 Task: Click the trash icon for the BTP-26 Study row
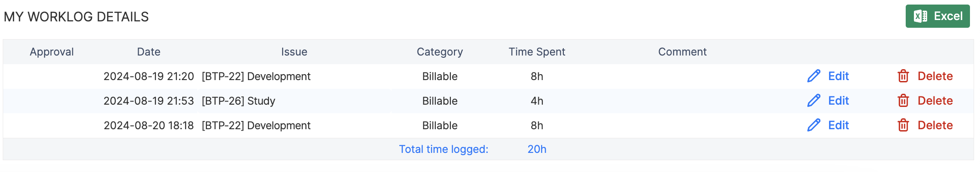[x=903, y=101]
